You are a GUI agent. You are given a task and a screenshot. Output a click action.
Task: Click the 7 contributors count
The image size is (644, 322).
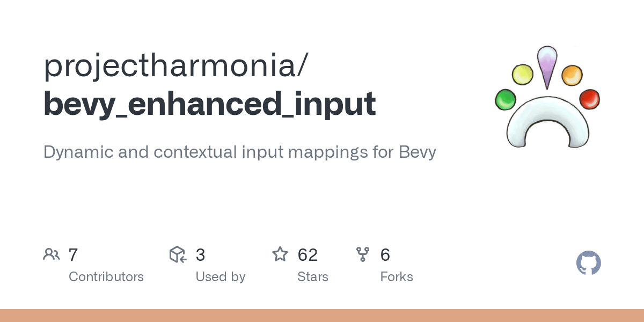(x=74, y=254)
